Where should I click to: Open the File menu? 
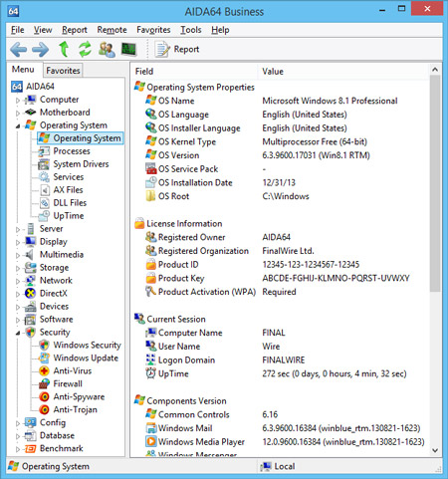coord(17,30)
